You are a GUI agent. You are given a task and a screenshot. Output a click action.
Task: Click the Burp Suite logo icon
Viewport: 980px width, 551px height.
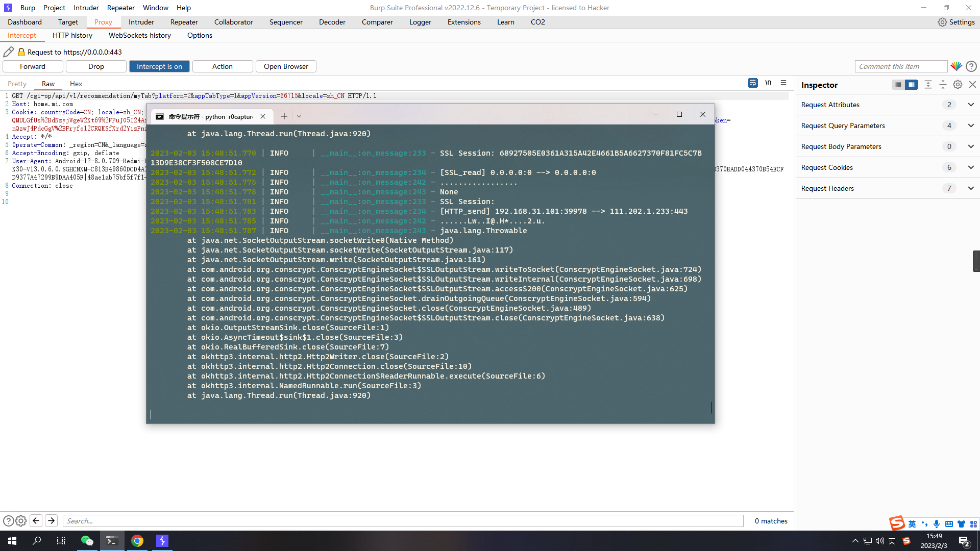8,8
